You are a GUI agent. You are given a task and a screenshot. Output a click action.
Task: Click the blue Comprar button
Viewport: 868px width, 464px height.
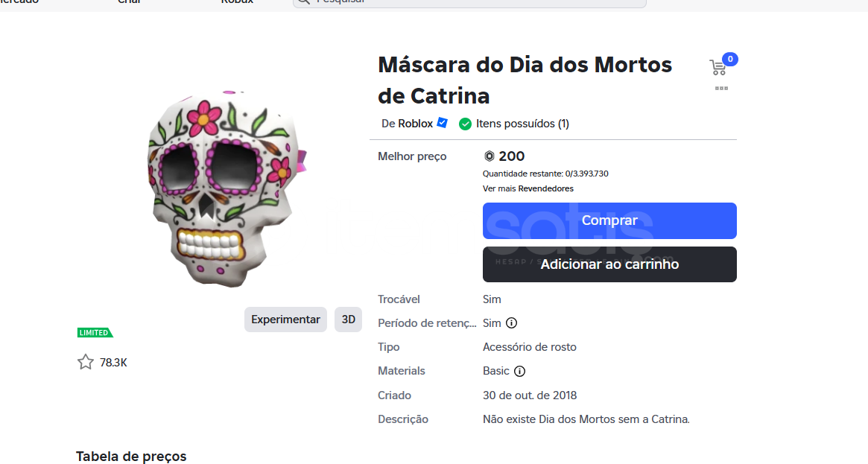(609, 220)
